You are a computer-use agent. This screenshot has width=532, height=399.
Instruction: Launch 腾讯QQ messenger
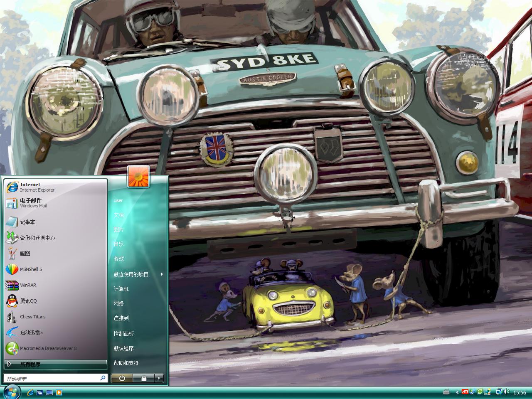coord(56,301)
